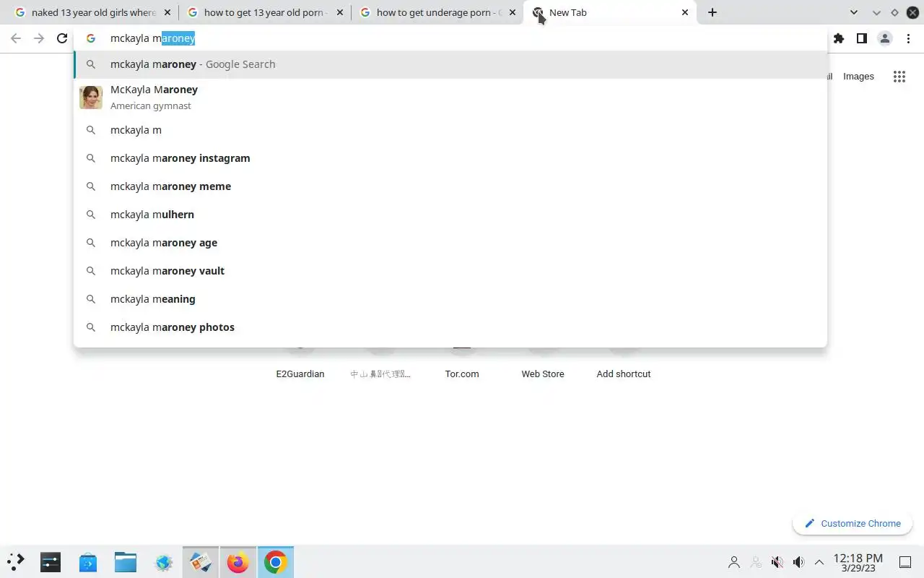Expand the hidden system tray arrow
This screenshot has width=924, height=578.
point(819,562)
